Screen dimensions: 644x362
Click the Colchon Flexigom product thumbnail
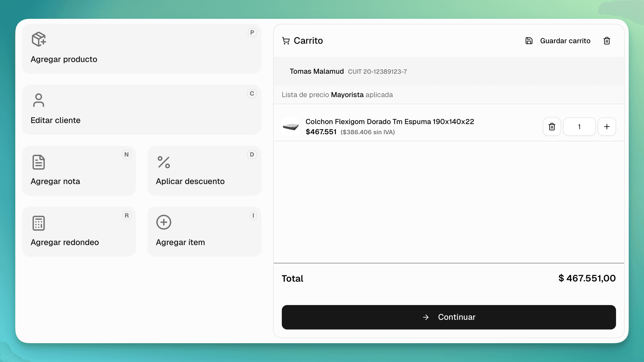[290, 127]
